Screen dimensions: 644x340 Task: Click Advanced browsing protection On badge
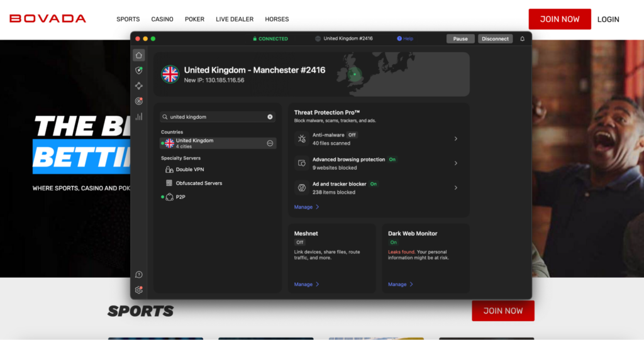[x=392, y=160]
